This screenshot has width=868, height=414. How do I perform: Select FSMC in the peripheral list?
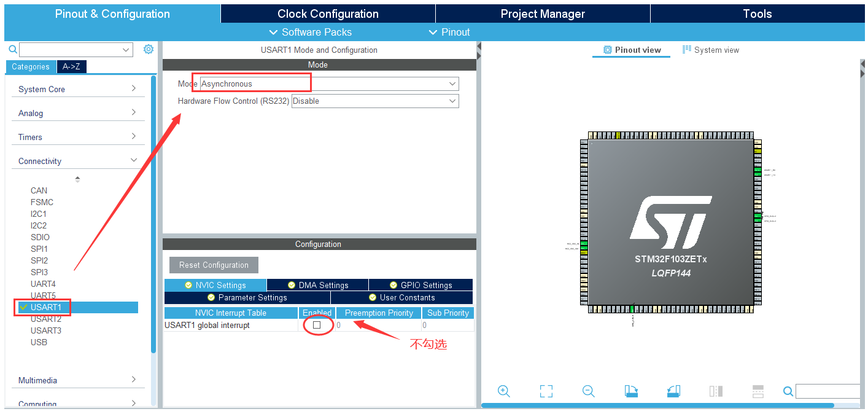coord(42,202)
